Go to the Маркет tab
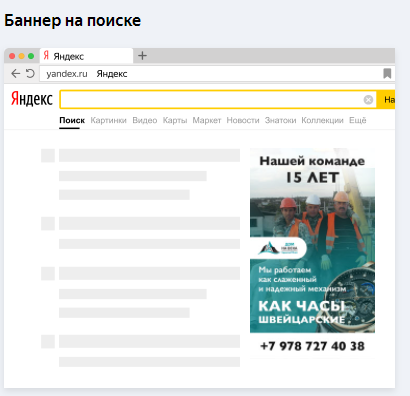This screenshot has height=396, width=410. [207, 120]
